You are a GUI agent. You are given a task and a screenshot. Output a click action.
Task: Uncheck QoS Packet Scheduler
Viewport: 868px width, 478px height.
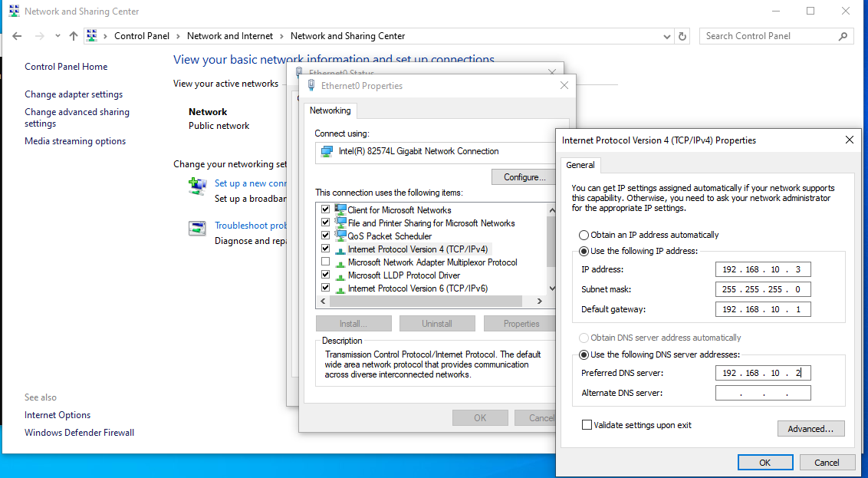tap(325, 236)
